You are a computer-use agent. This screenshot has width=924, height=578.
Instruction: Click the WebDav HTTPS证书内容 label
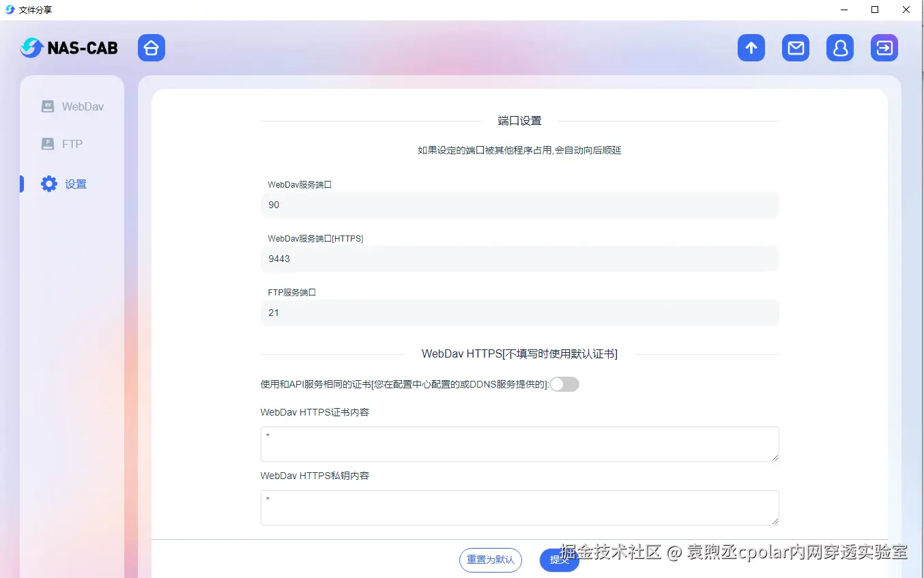coord(315,412)
